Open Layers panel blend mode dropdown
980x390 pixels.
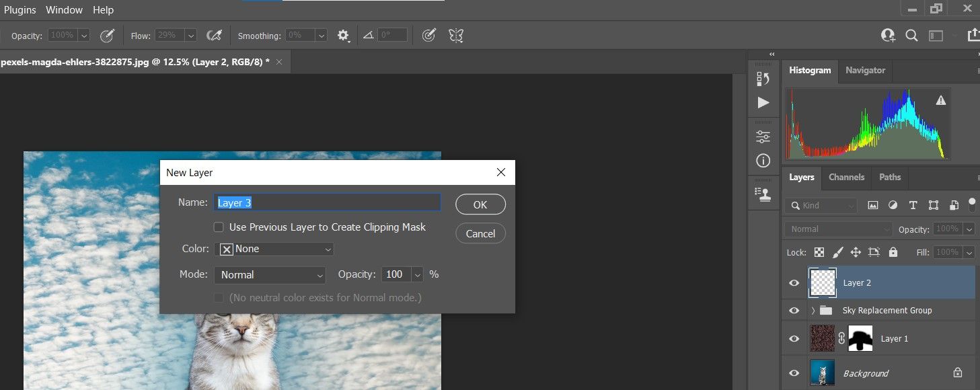pos(839,229)
